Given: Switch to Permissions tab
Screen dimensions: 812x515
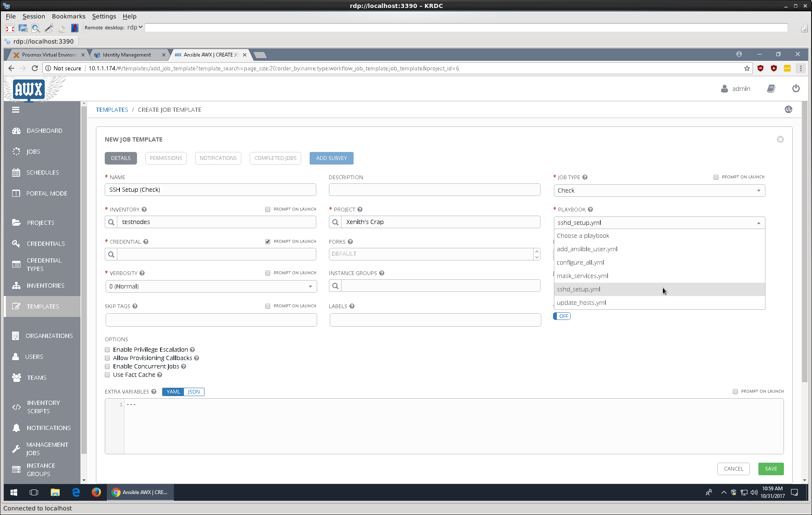Looking at the screenshot, I should pos(166,158).
